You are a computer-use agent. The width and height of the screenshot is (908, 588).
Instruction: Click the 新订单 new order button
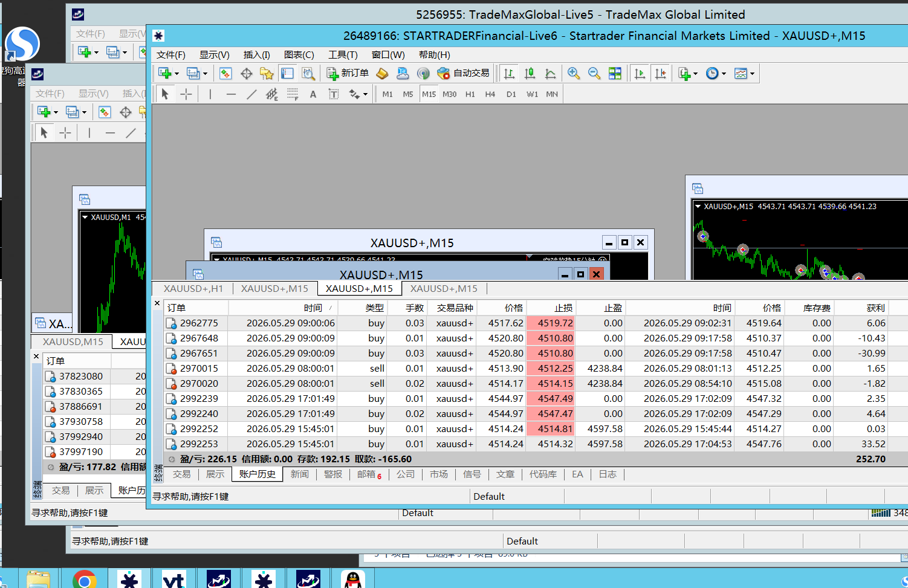point(348,73)
